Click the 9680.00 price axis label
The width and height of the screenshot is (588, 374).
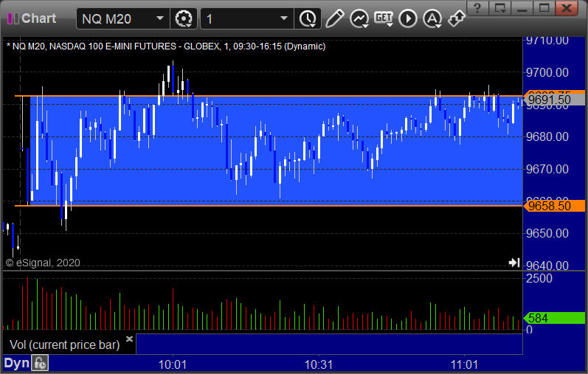click(x=547, y=137)
